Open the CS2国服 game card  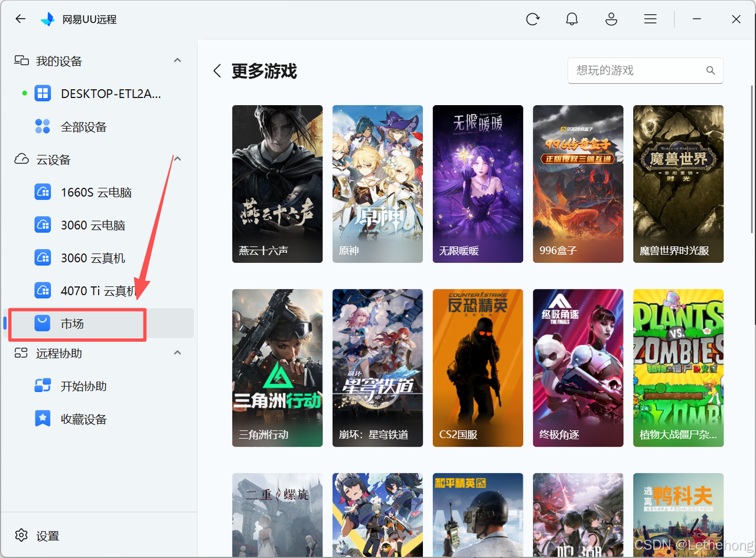[x=478, y=368]
